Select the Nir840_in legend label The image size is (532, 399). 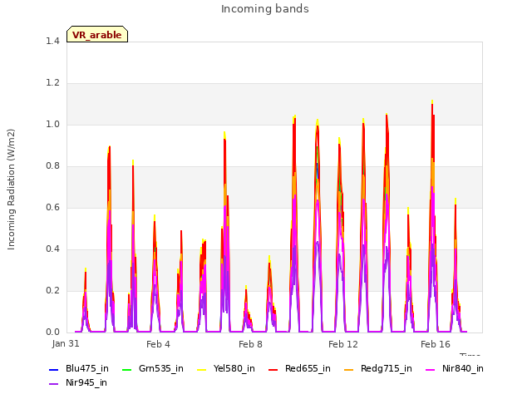pyautogui.click(x=463, y=369)
